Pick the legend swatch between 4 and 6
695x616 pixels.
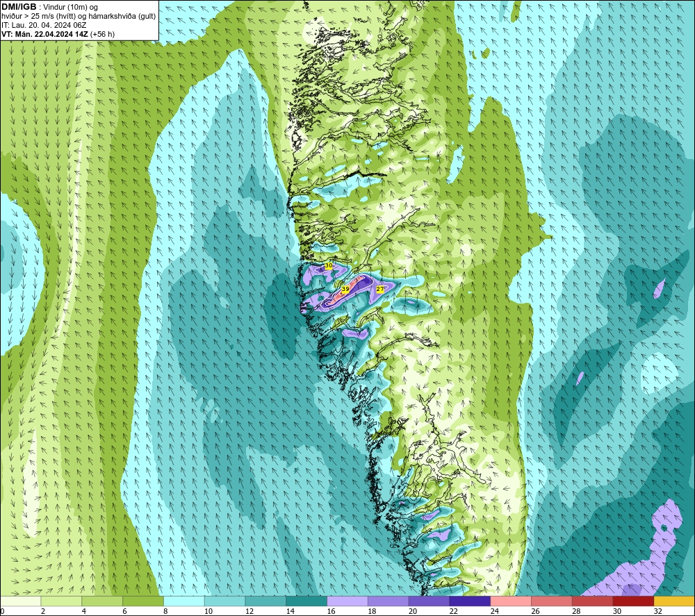(102, 601)
